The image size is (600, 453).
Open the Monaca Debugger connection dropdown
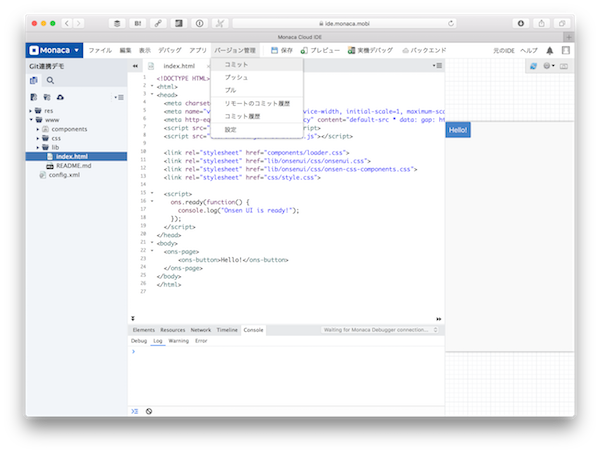pos(380,330)
